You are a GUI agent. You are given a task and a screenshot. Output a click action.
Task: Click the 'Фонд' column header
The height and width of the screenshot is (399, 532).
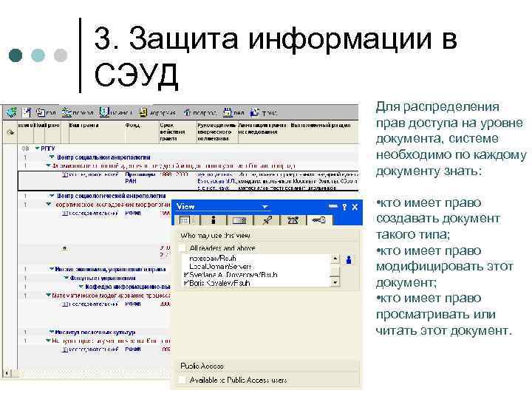point(142,132)
